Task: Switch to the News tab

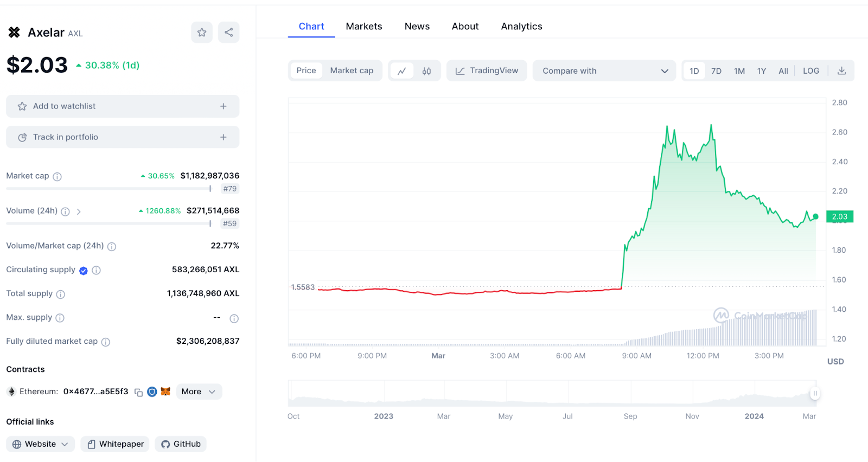Action: (x=417, y=26)
